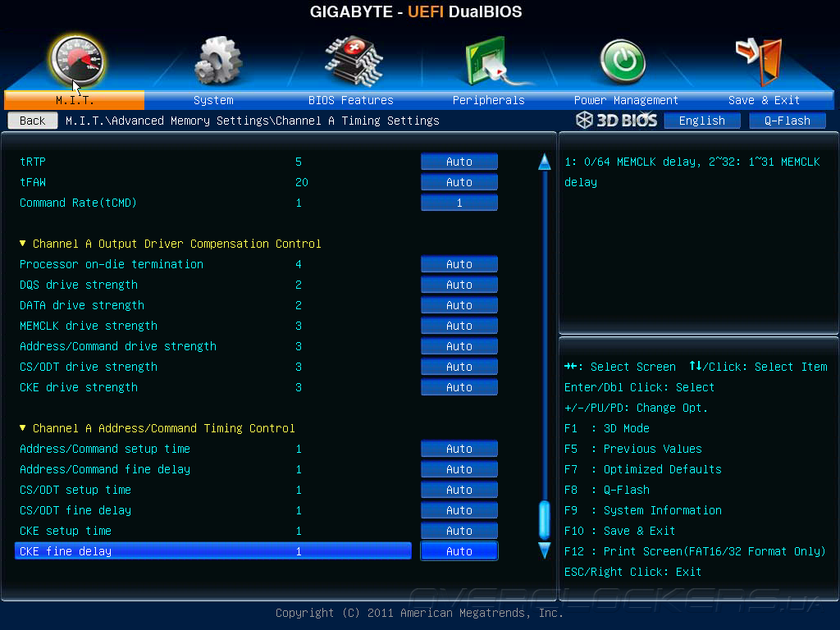Screen dimensions: 840x630
Task: Open CKE setup time Auto box
Action: [459, 531]
